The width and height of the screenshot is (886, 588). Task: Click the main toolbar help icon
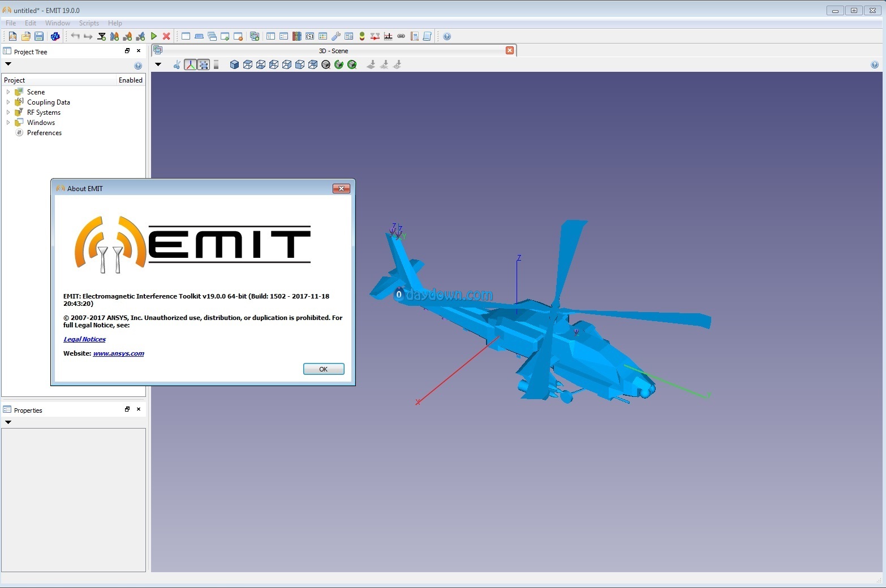point(447,36)
